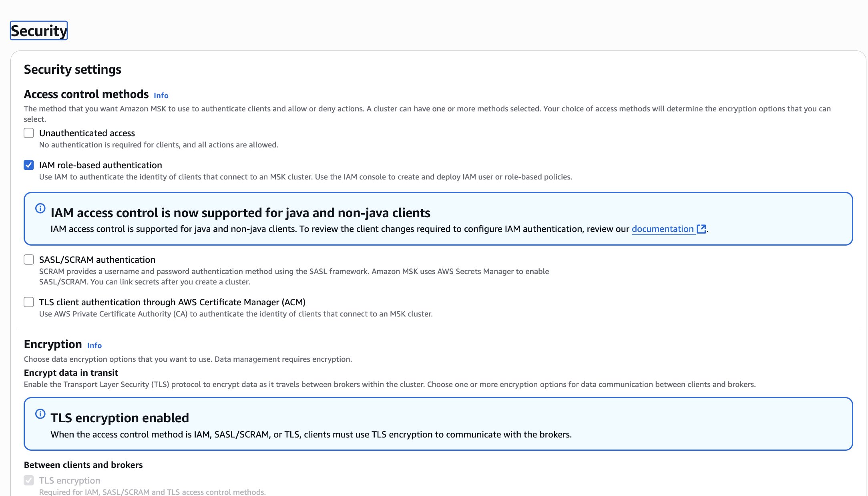
Task: Enable the Unauthenticated access checkbox
Action: (x=29, y=133)
